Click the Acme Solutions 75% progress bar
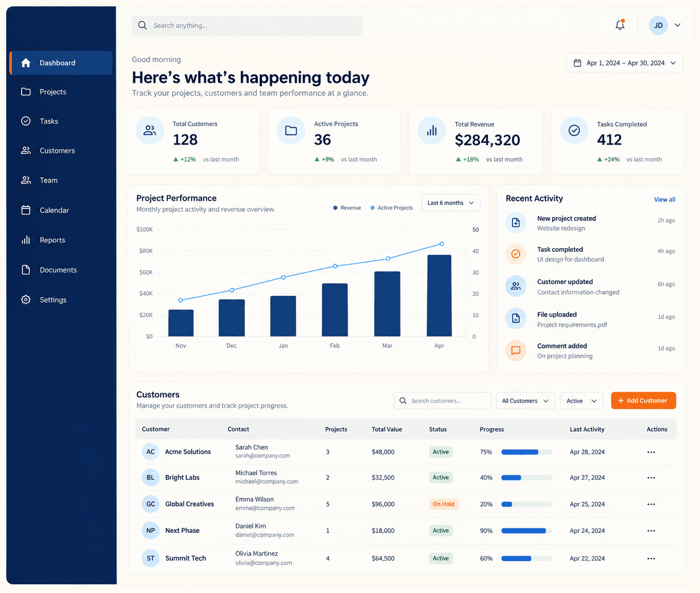 click(526, 452)
